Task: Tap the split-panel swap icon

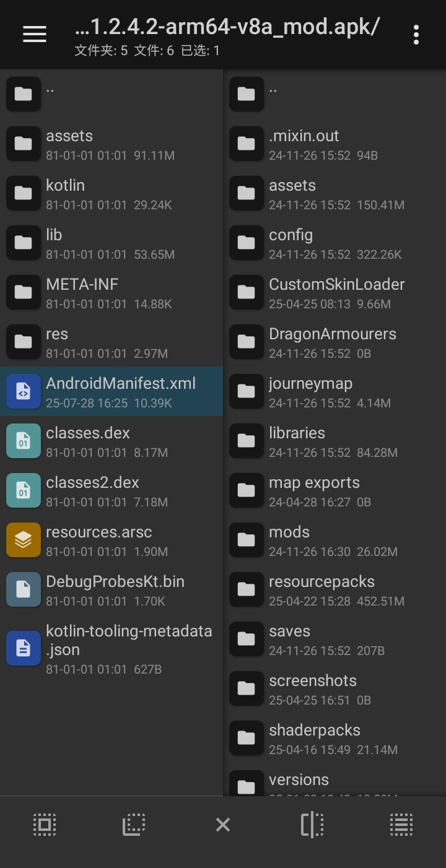Action: pyautogui.click(x=312, y=825)
